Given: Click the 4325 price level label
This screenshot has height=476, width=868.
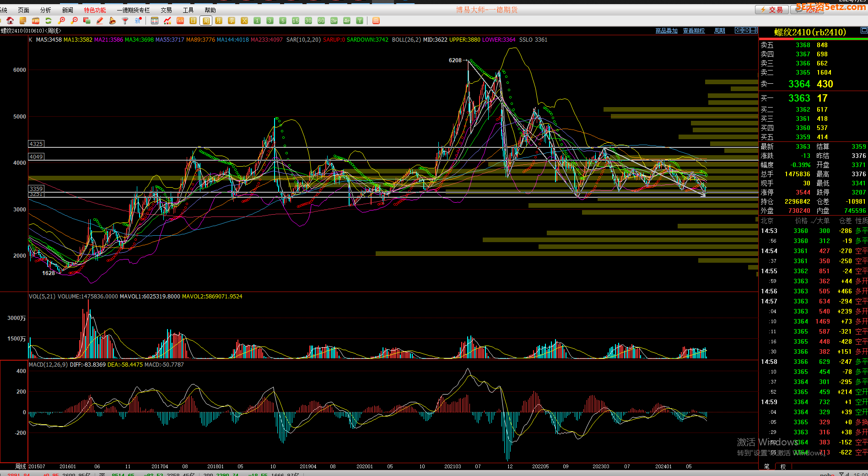Looking at the screenshot, I should [36, 144].
